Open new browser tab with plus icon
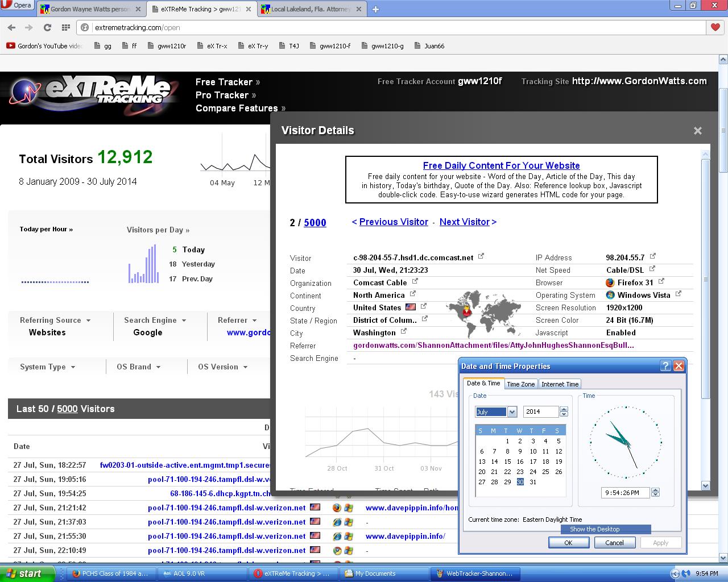Screen dimensions: 728x582 [375, 9]
